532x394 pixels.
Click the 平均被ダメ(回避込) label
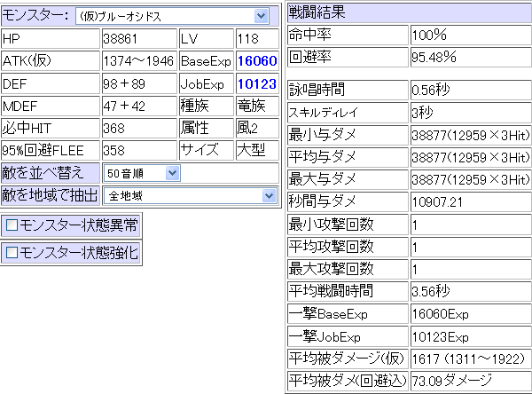click(348, 381)
